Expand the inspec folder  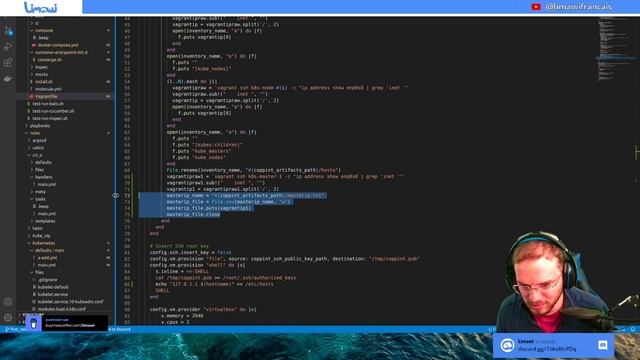tap(41, 67)
